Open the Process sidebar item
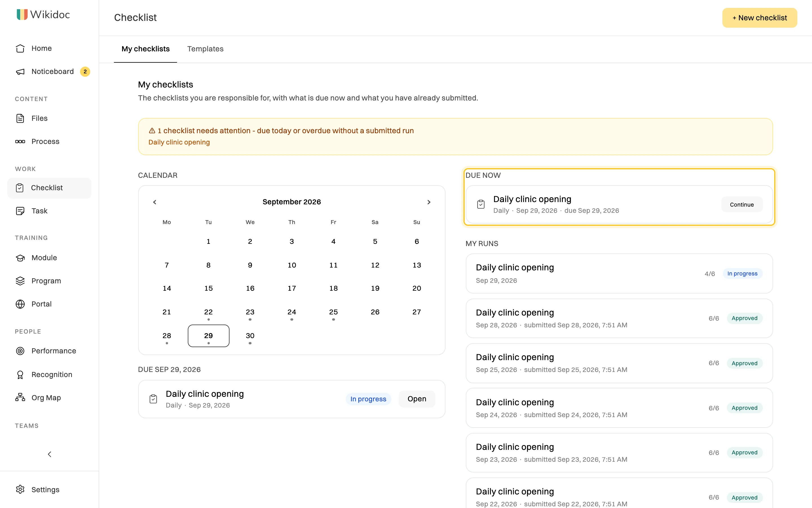This screenshot has height=508, width=812. pyautogui.click(x=49, y=141)
